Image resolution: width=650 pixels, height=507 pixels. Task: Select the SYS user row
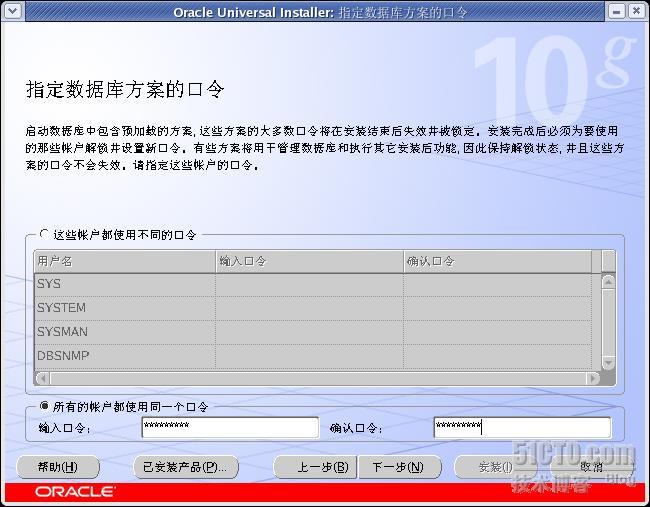click(x=313, y=284)
